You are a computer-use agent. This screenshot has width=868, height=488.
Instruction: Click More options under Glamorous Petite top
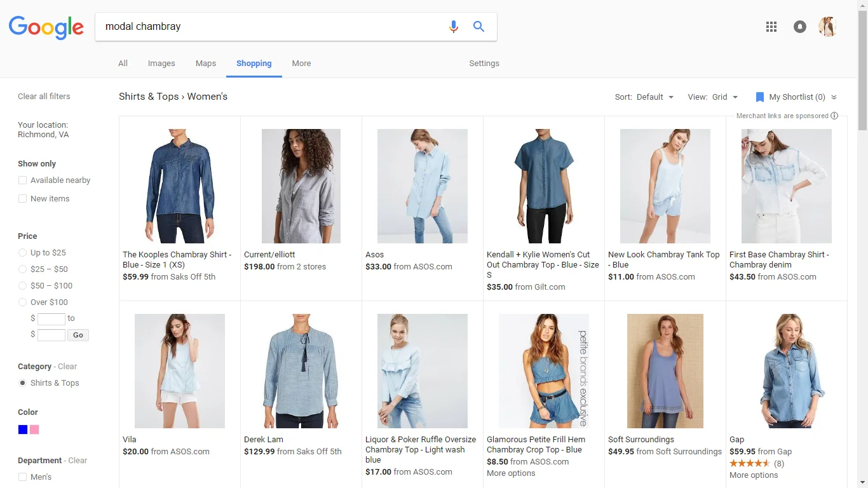[511, 473]
